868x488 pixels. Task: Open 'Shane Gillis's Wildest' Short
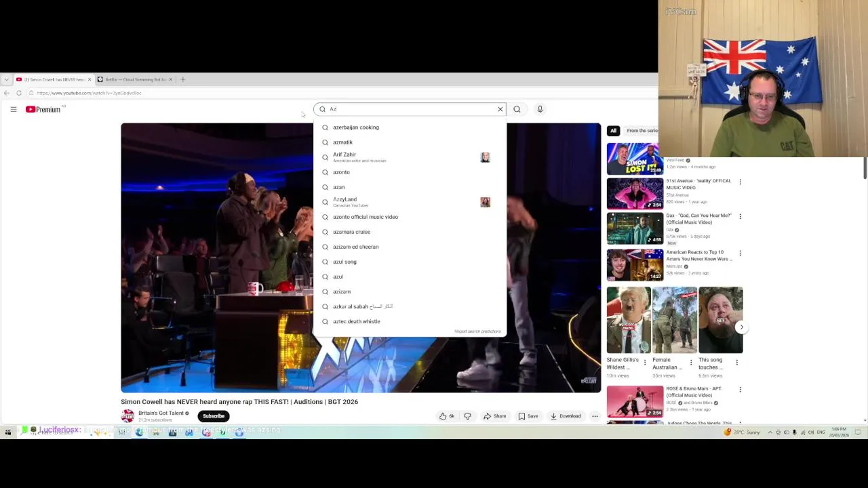[x=629, y=320]
